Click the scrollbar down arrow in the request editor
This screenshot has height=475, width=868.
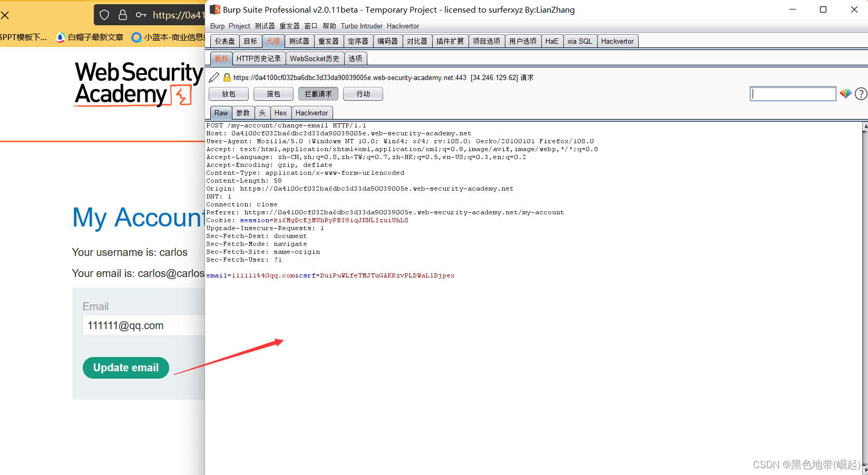click(x=865, y=470)
